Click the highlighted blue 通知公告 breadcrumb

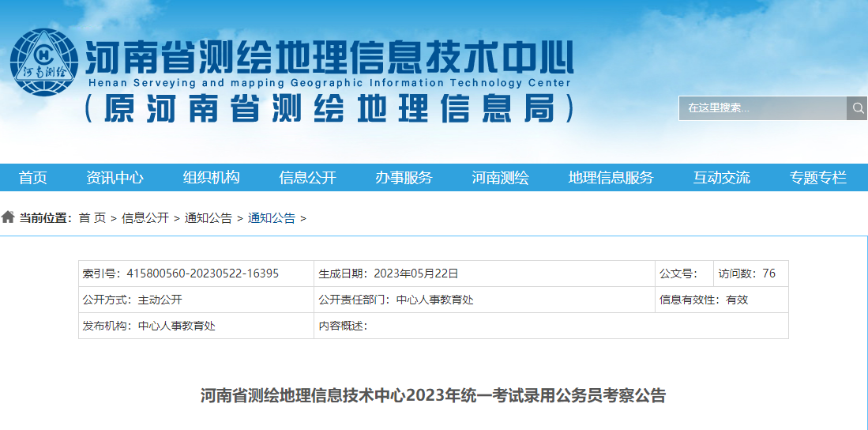point(271,218)
